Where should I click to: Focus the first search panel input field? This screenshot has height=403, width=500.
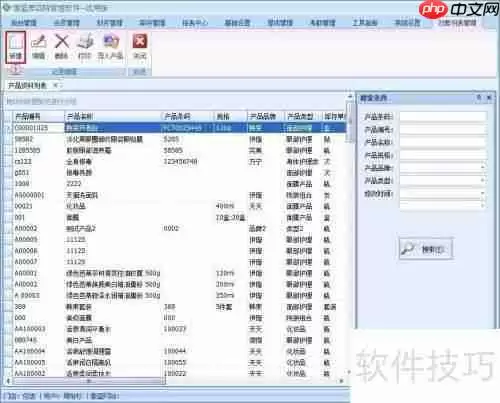click(443, 116)
